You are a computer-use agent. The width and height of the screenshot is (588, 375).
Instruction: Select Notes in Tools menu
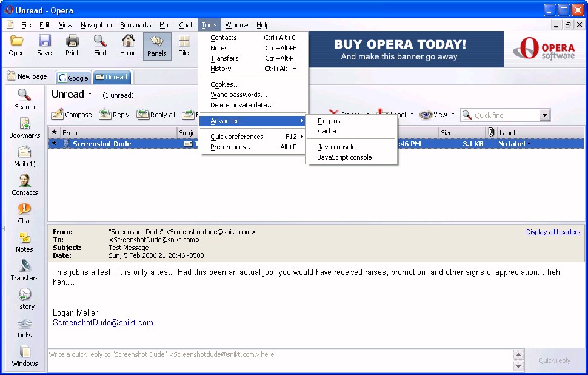coord(253,48)
